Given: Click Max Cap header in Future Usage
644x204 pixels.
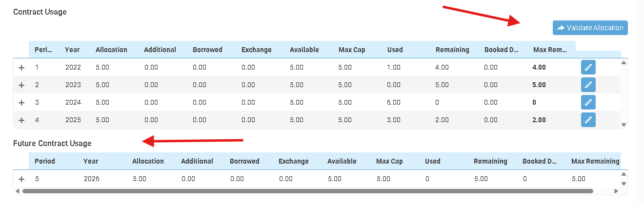Looking at the screenshot, I should tap(389, 161).
